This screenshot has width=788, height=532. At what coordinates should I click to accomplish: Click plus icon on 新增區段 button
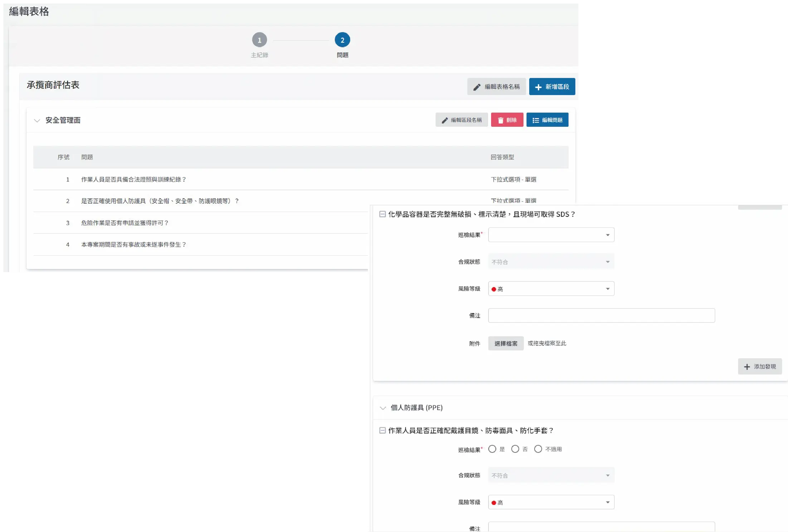pos(538,87)
